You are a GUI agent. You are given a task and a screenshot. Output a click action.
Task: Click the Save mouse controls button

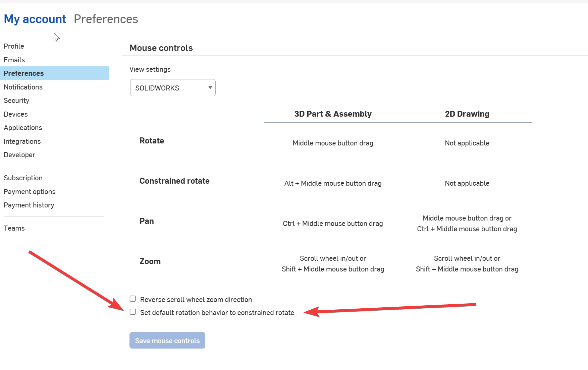[x=167, y=341]
